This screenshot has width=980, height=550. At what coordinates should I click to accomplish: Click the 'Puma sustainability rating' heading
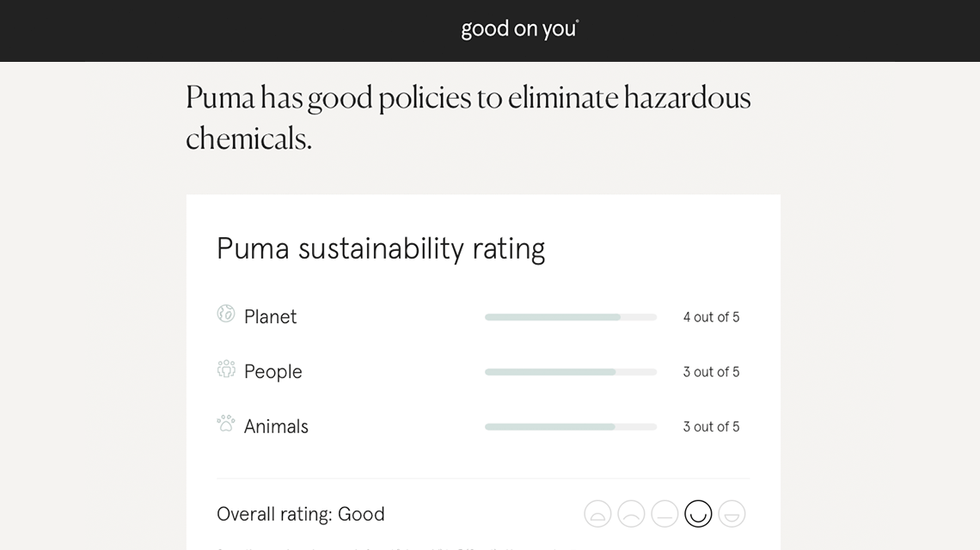click(x=381, y=248)
